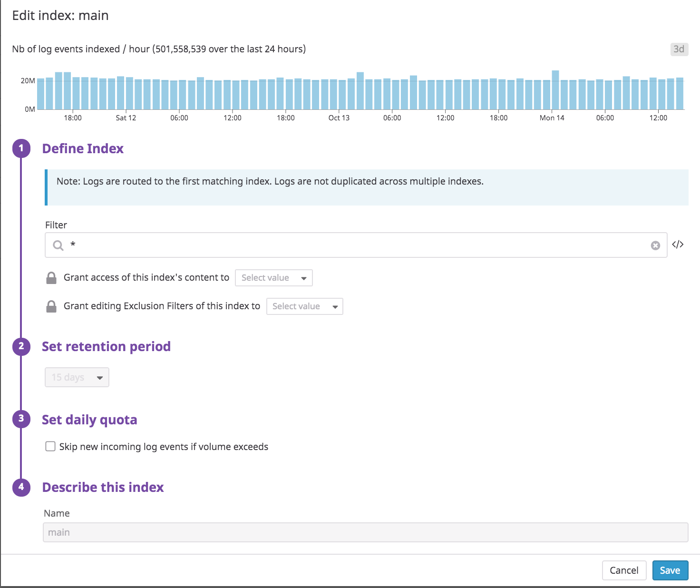Enable Skip new incoming log events checkbox
Viewport: 700px width, 588px height.
point(50,446)
